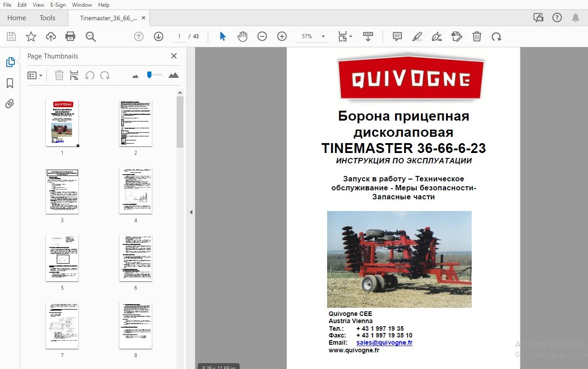The width and height of the screenshot is (588, 369).
Task: Enable scrolling mode via keyboard icon
Action: point(368,36)
